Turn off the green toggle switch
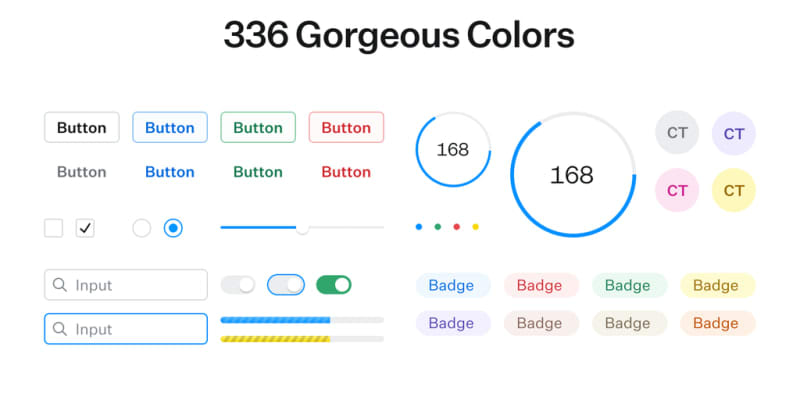The width and height of the screenshot is (800, 400). [x=334, y=285]
